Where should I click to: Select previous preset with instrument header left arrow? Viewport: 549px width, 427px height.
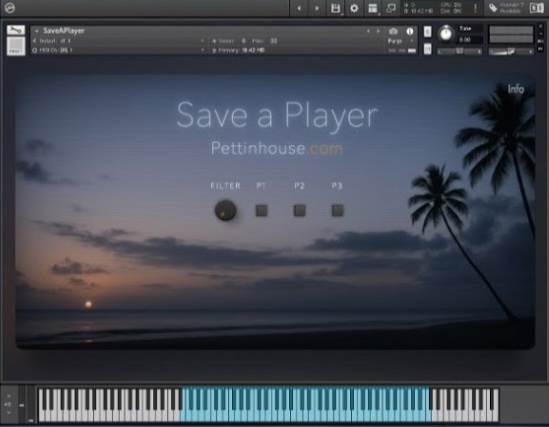pyautogui.click(x=368, y=31)
